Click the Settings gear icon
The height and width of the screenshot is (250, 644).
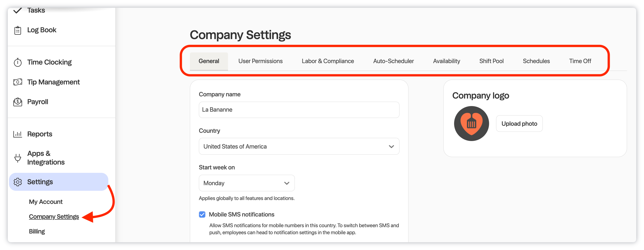[17, 182]
